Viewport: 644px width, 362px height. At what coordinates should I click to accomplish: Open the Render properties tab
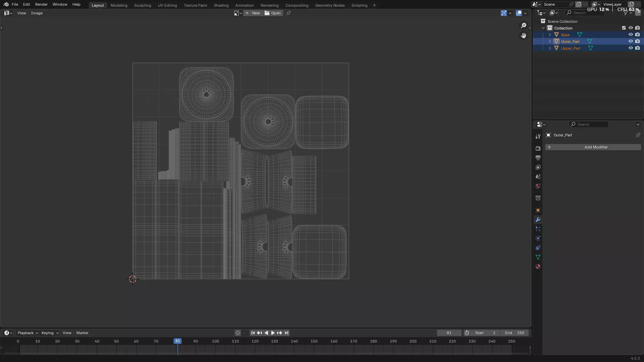coord(538,148)
